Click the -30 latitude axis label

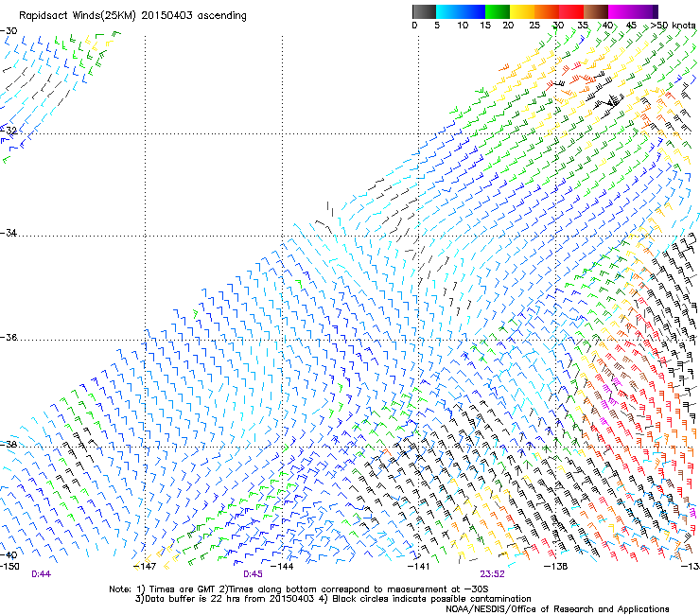[x=9, y=31]
